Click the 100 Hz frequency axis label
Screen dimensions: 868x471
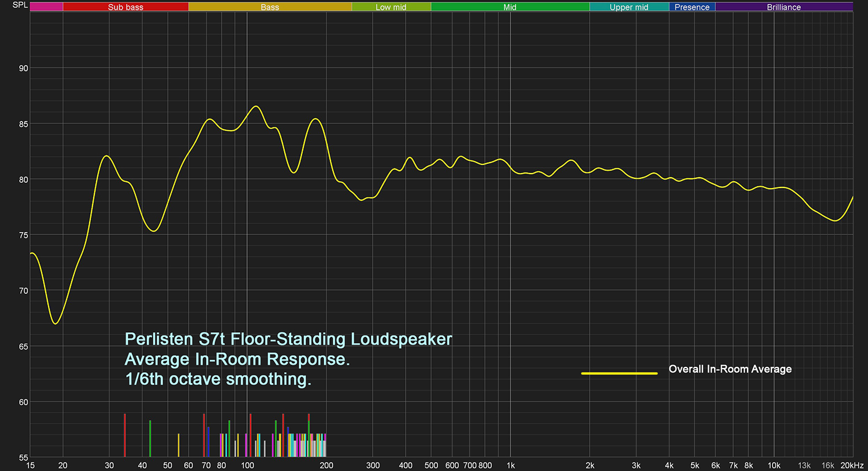click(247, 465)
